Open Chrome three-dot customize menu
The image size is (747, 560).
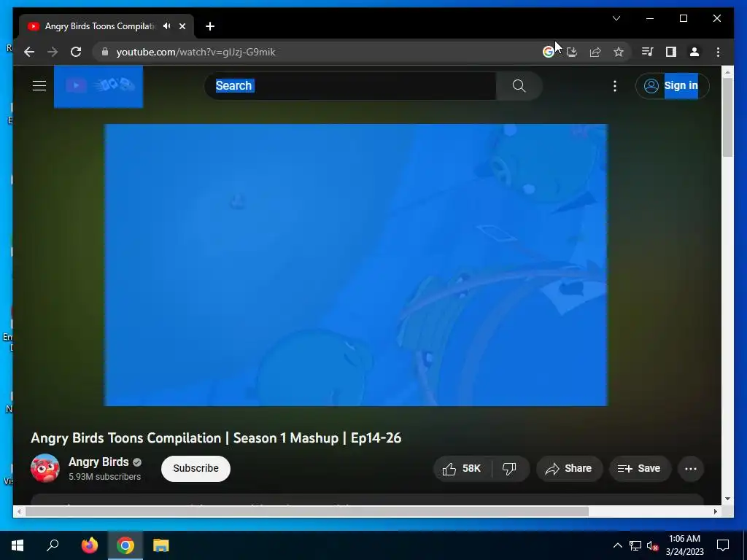718,52
